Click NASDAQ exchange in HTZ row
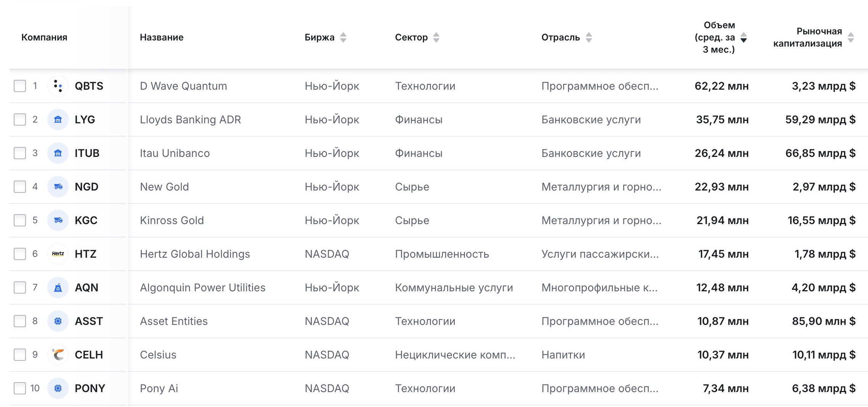868x407 pixels. (327, 254)
